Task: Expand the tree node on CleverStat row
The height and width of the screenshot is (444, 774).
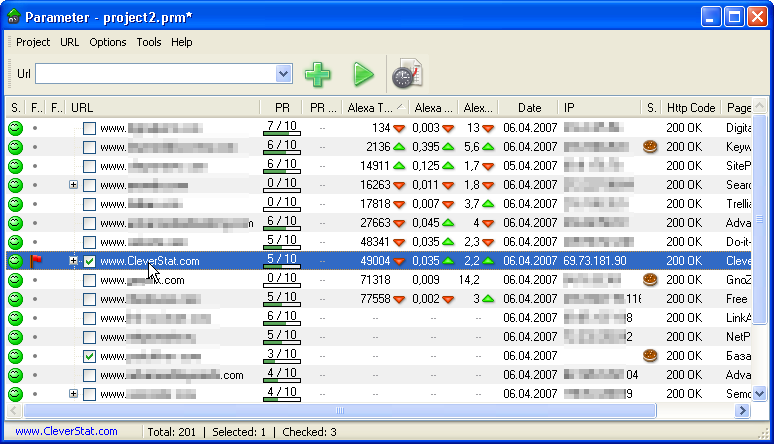Action: pyautogui.click(x=73, y=261)
